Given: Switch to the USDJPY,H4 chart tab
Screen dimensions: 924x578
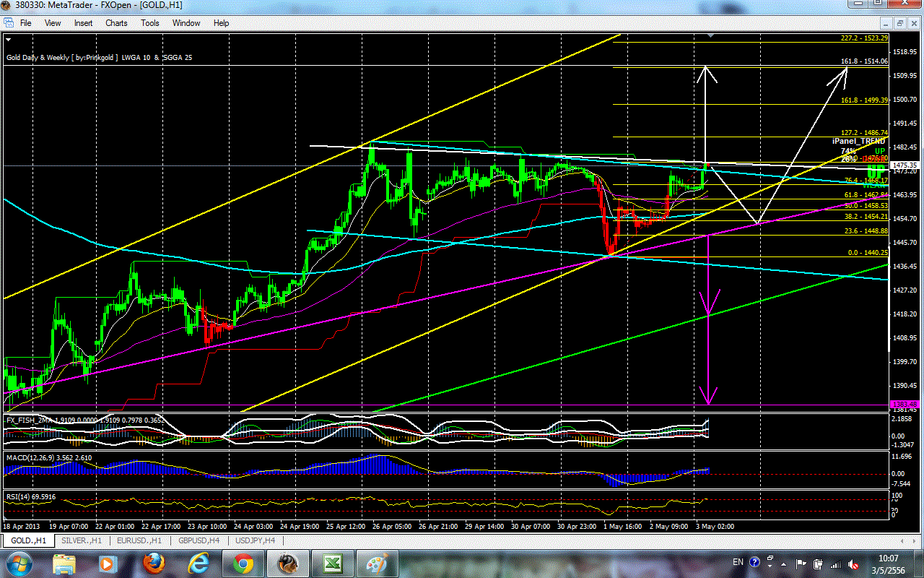Looking at the screenshot, I should tap(255, 540).
